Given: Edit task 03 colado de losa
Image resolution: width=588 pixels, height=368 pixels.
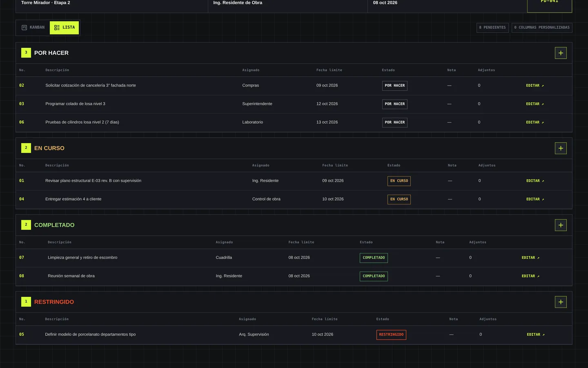Looking at the screenshot, I should coord(535,104).
